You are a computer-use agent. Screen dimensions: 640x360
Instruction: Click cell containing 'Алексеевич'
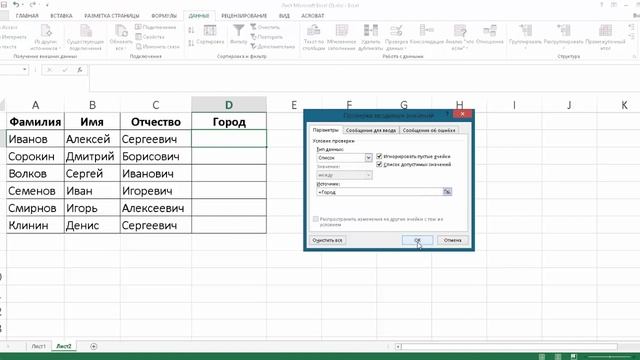(x=156, y=208)
